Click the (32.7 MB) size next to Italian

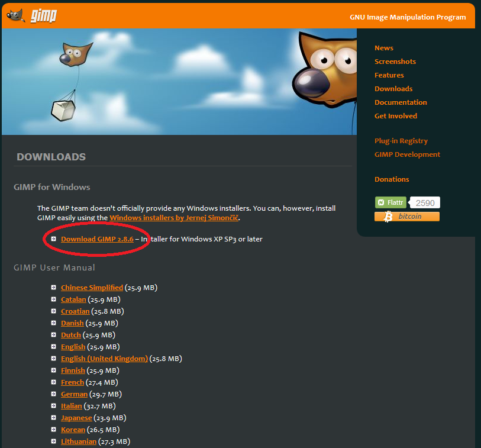coord(100,406)
